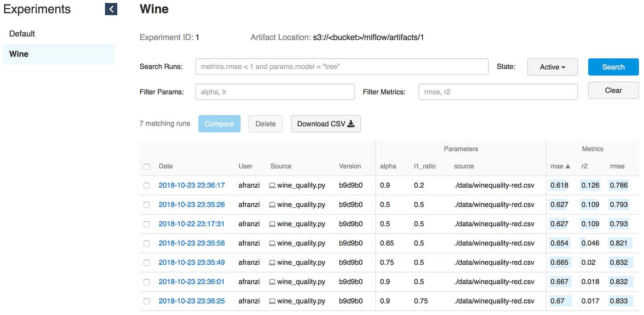
Task: Tick the checkbox for run 2018-10-23 23:36:25
Action: [146, 301]
